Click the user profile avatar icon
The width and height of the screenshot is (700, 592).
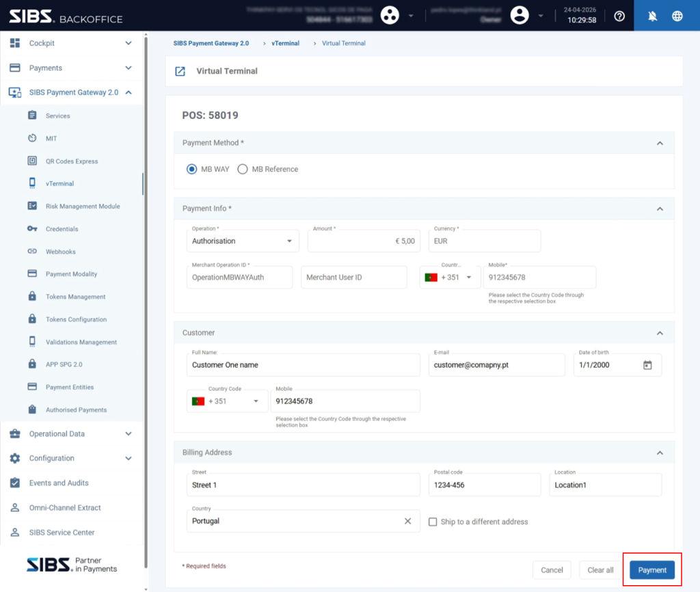[520, 15]
